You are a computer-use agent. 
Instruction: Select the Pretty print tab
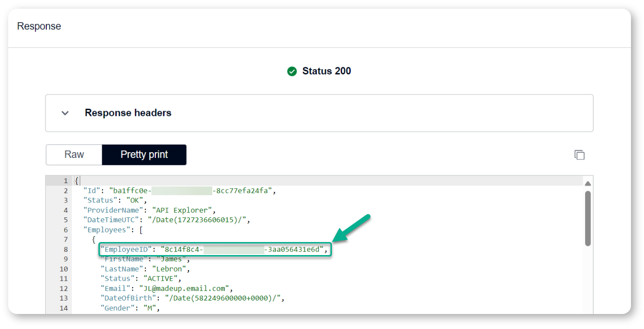tap(144, 155)
